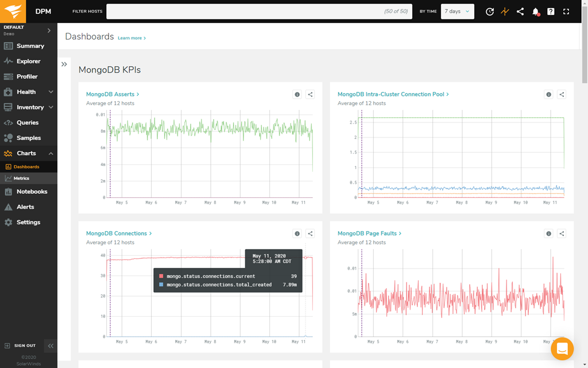This screenshot has width=588, height=368.
Task: Click the refresh icon in top bar
Action: point(489,11)
